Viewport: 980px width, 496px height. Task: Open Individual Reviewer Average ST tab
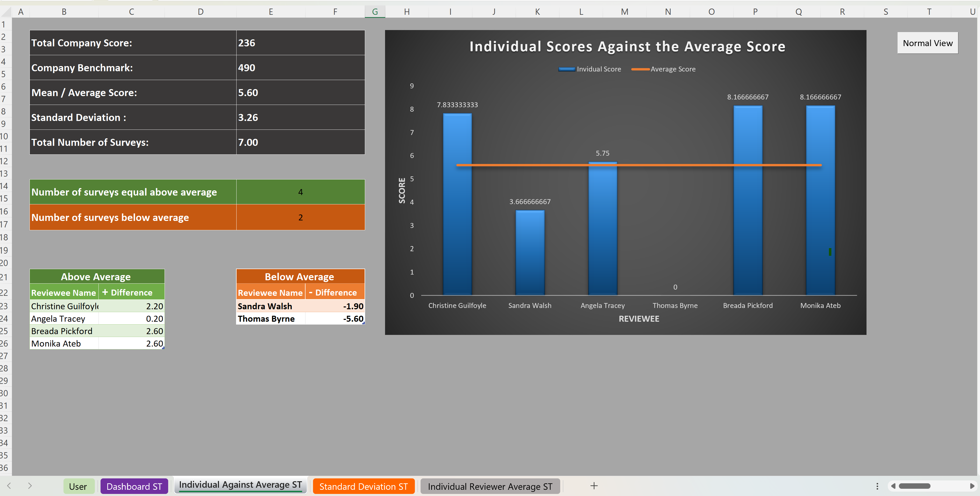click(490, 486)
